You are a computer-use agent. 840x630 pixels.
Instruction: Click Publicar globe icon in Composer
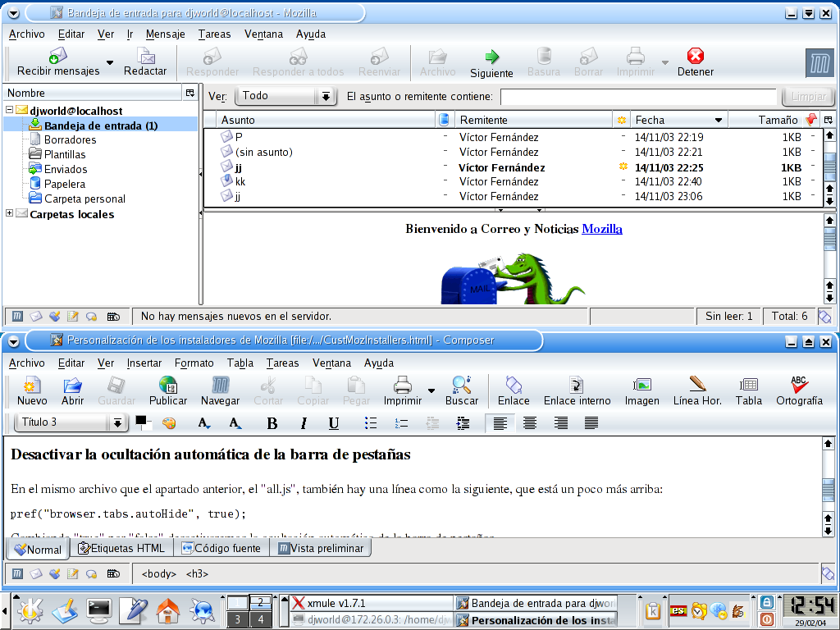(x=167, y=391)
